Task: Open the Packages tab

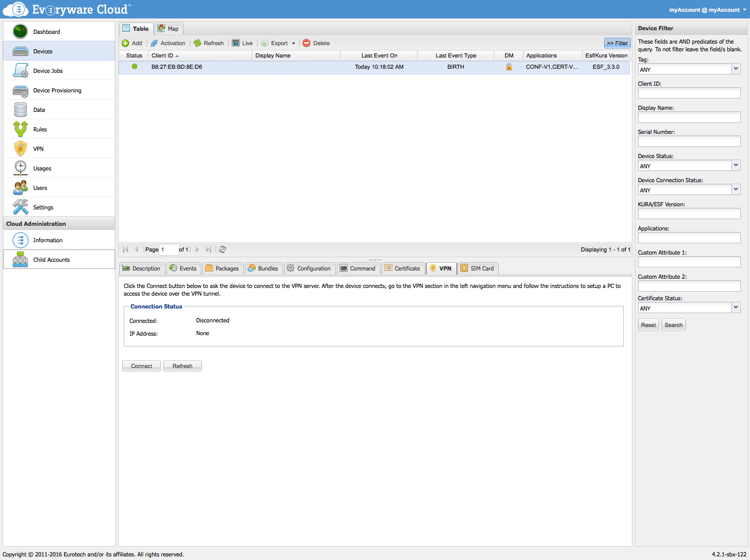Action: [222, 268]
